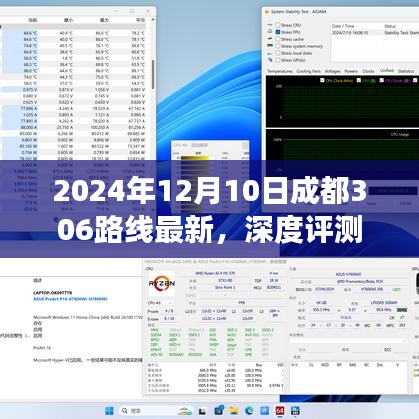This screenshot has width=419, height=419.
Task: Switch to Statistics tab
Action: point(406,71)
